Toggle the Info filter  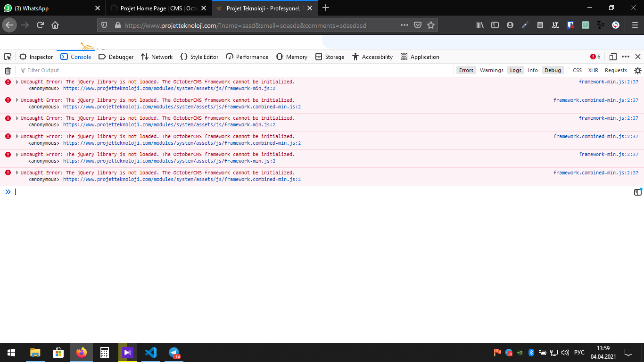[533, 70]
